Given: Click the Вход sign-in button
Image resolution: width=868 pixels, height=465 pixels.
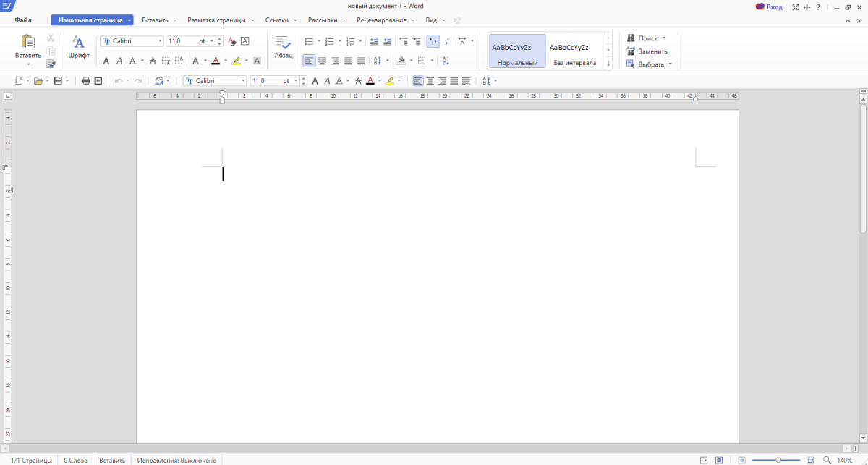Looking at the screenshot, I should coord(769,7).
